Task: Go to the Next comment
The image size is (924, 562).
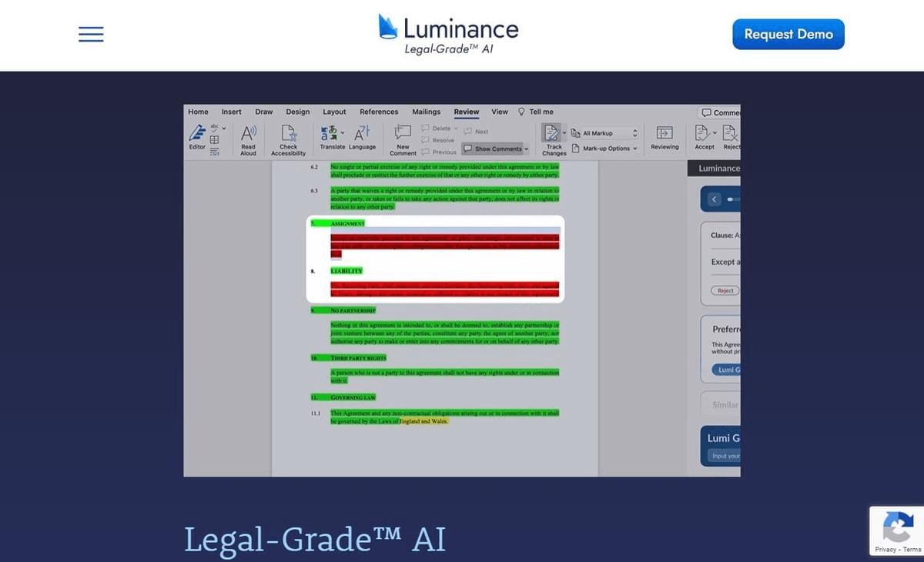Action: point(476,132)
